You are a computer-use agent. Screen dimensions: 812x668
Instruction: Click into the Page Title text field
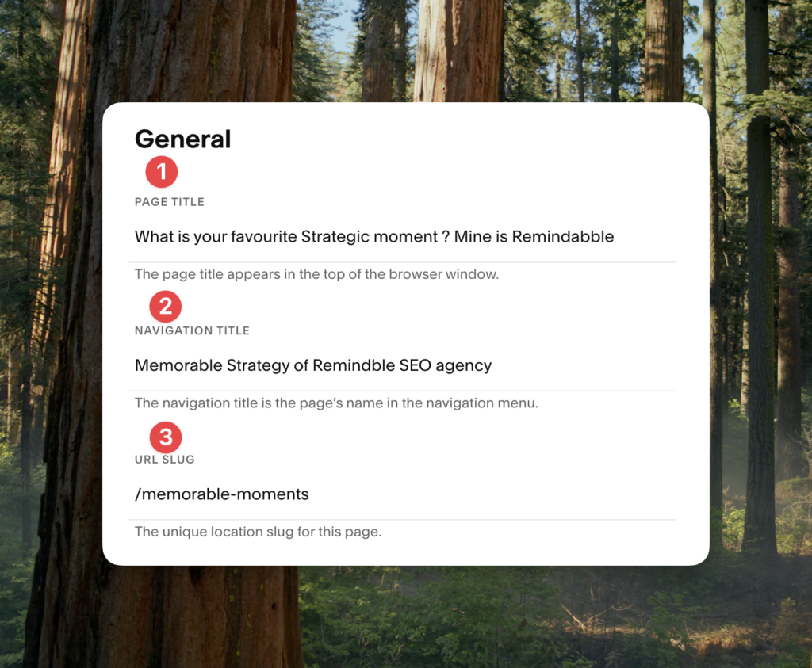point(402,237)
